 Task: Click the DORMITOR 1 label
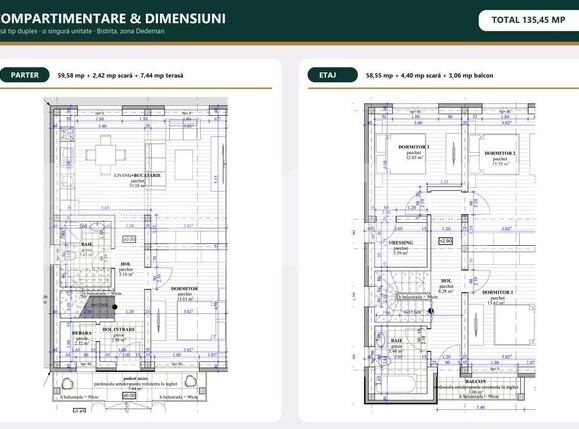click(497, 292)
